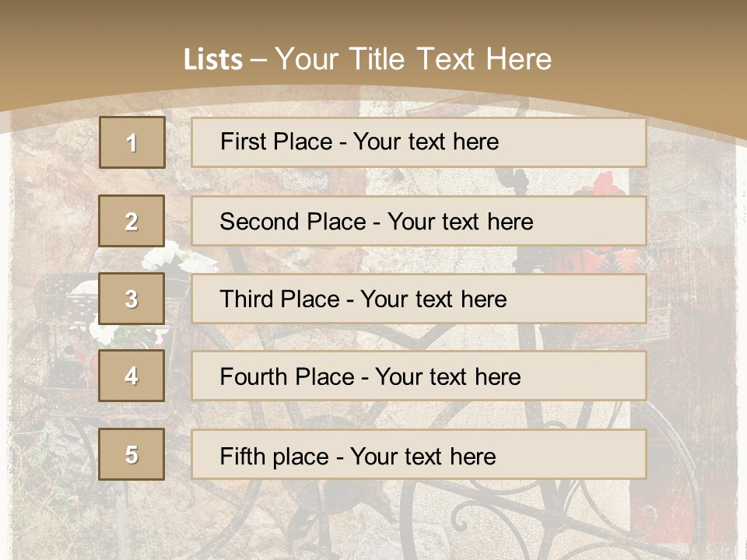Select the number 4 box
The height and width of the screenshot is (560, 747).
pyautogui.click(x=132, y=376)
